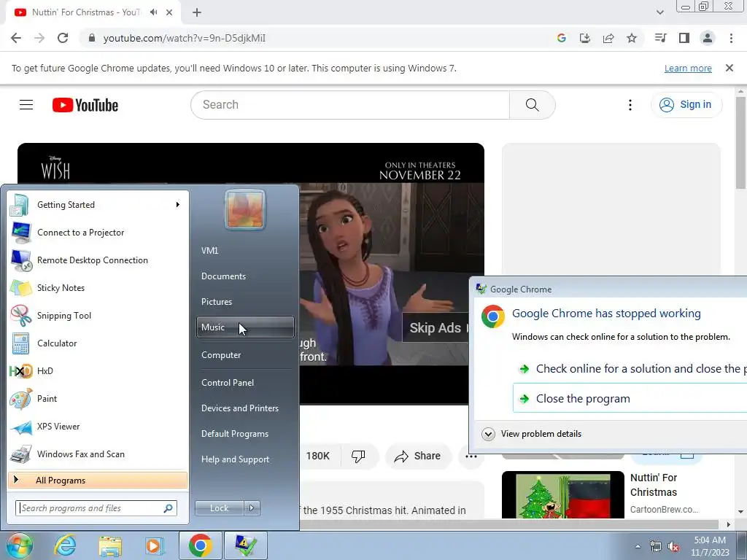Show hidden tray icons arrow
The image size is (747, 560).
[638, 547]
